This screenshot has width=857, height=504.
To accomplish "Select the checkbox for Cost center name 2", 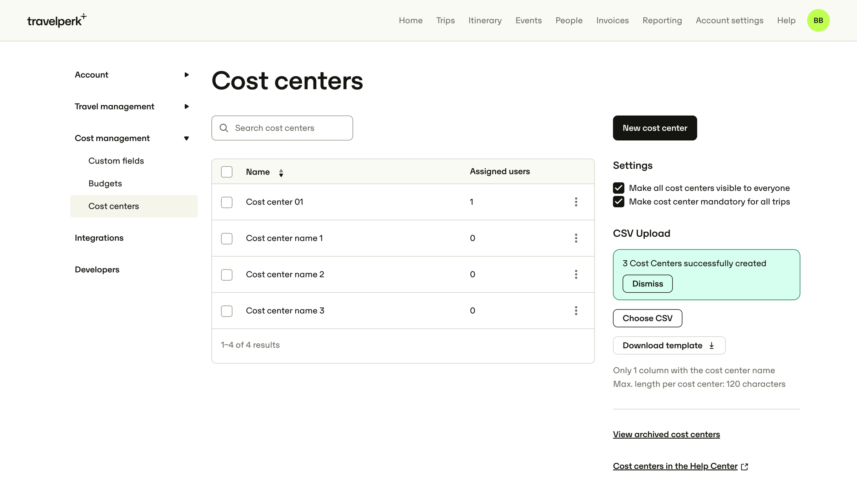I will tap(227, 274).
